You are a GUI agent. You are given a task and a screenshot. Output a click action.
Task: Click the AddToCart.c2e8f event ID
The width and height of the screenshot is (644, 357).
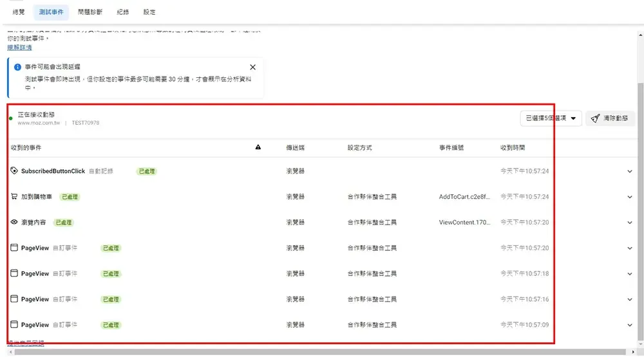[x=464, y=197]
